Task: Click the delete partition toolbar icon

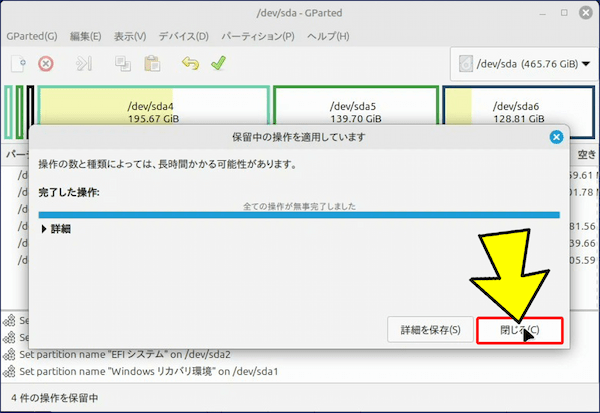Action: coord(45,63)
